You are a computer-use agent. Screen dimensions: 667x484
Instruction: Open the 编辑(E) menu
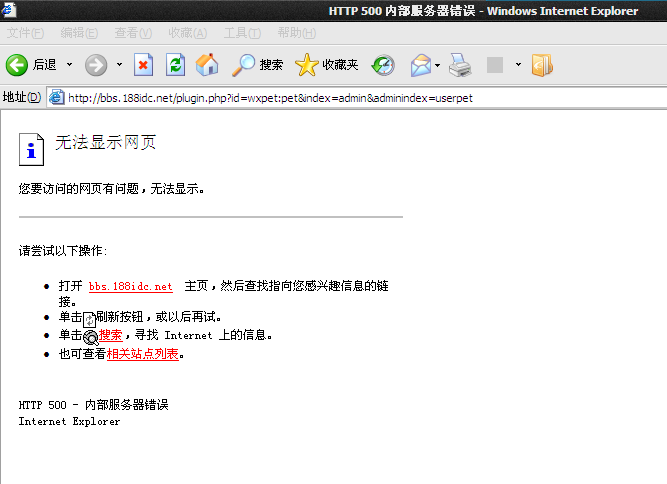point(79,33)
